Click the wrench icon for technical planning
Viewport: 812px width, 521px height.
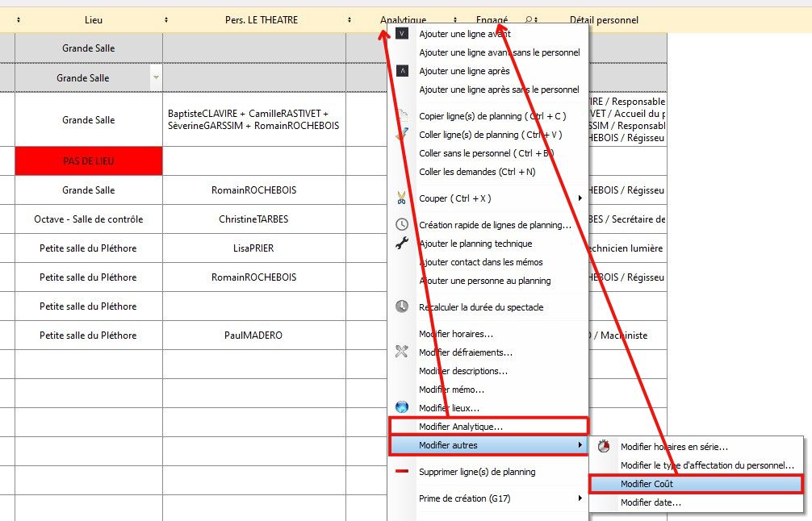click(402, 243)
